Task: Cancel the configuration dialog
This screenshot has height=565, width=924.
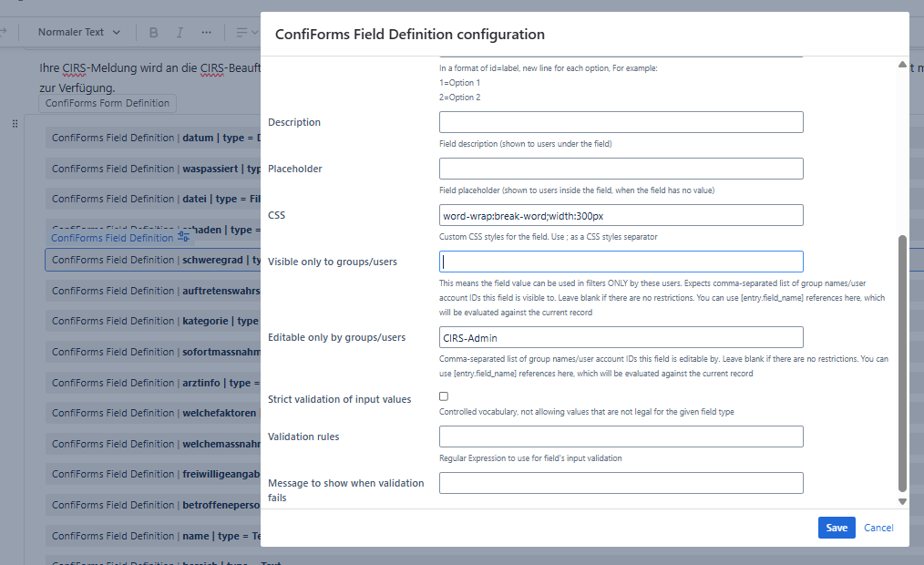Action: pos(878,528)
